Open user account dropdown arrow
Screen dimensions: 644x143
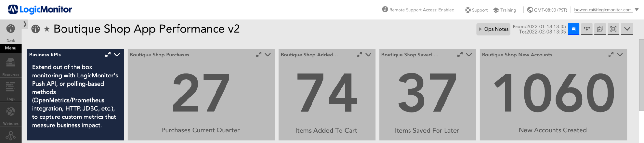pyautogui.click(x=637, y=10)
